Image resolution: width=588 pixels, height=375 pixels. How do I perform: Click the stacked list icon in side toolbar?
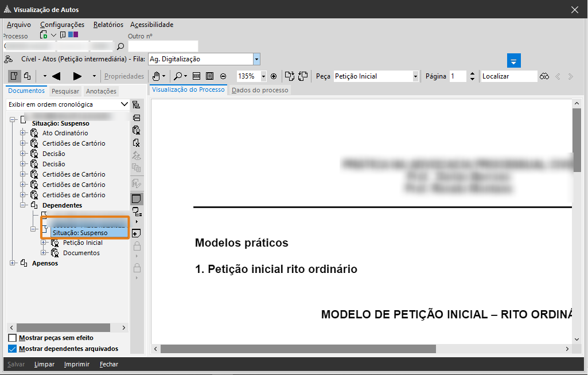(x=137, y=118)
